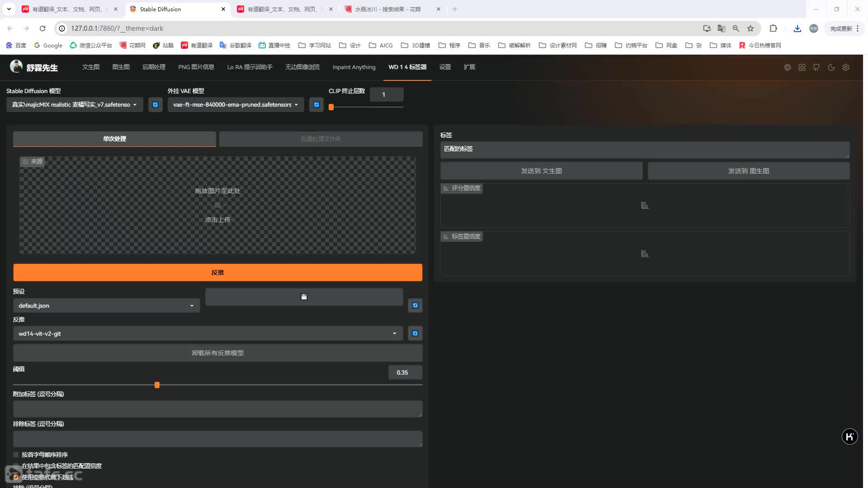Open a new browser tab
The height and width of the screenshot is (488, 868).
click(x=455, y=9)
